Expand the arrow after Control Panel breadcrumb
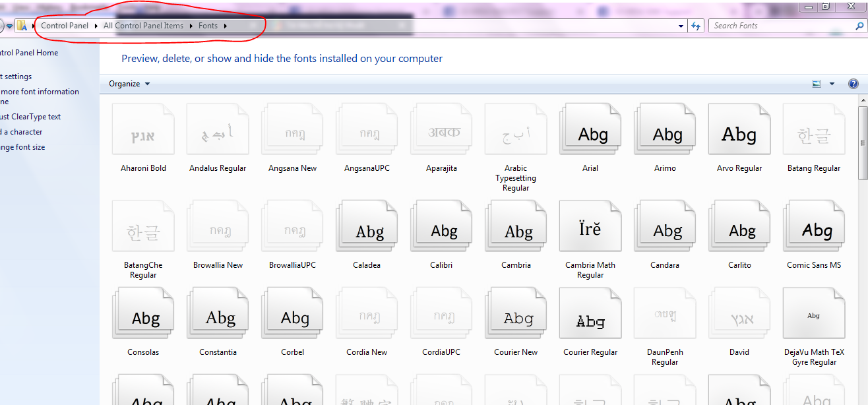This screenshot has height=405, width=868. pos(96,26)
